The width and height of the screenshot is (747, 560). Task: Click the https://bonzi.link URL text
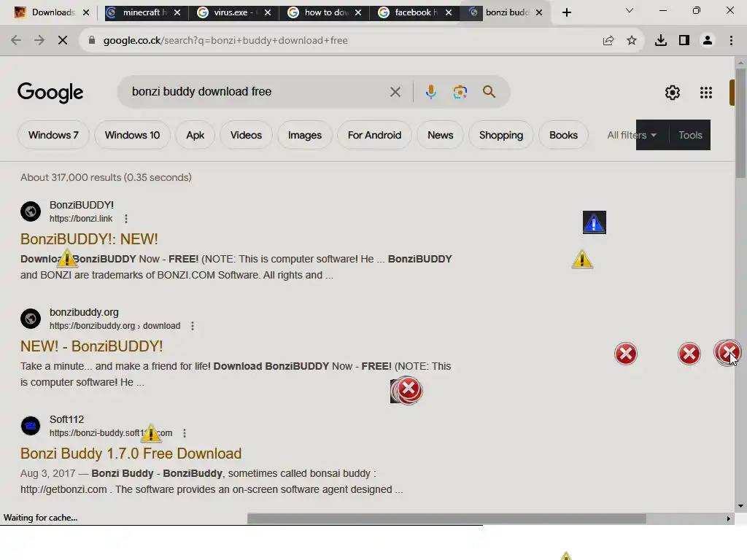[81, 219]
